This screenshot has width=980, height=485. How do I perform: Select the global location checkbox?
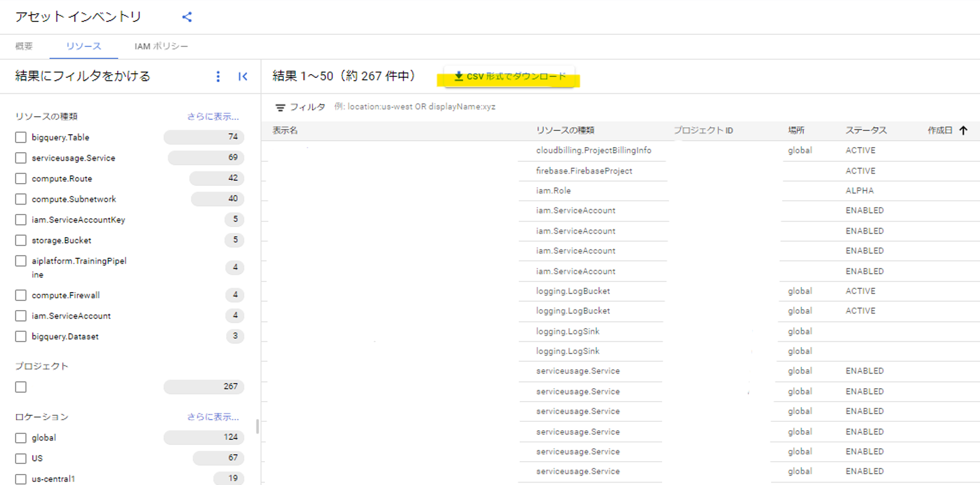tap(19, 437)
